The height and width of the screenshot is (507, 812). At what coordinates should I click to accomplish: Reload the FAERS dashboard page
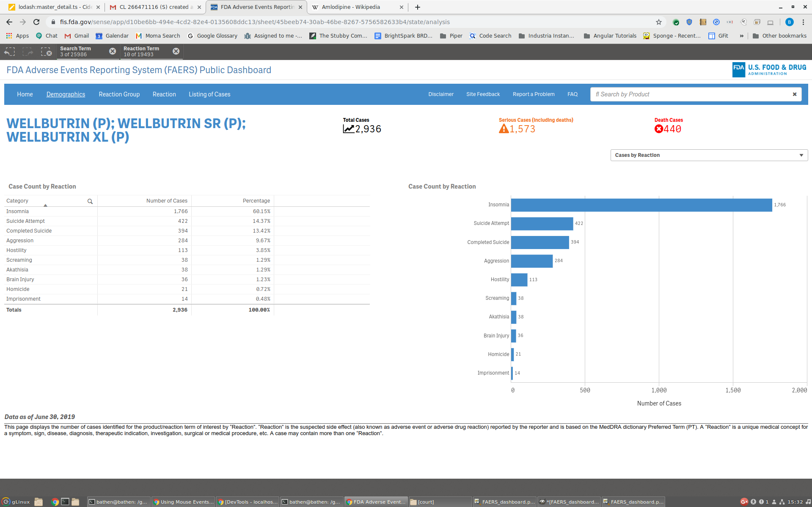coord(36,22)
